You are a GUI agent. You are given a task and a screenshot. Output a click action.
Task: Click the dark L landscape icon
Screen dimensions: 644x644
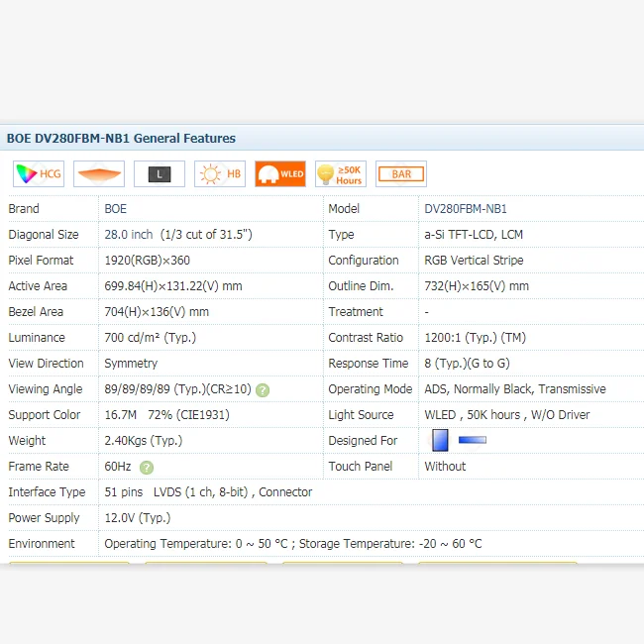tap(160, 174)
